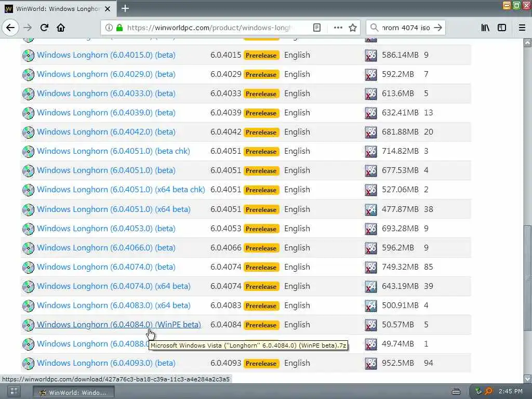Open Windows Longhorn (6.0.4074.0) (x64 beta) link

point(114,286)
